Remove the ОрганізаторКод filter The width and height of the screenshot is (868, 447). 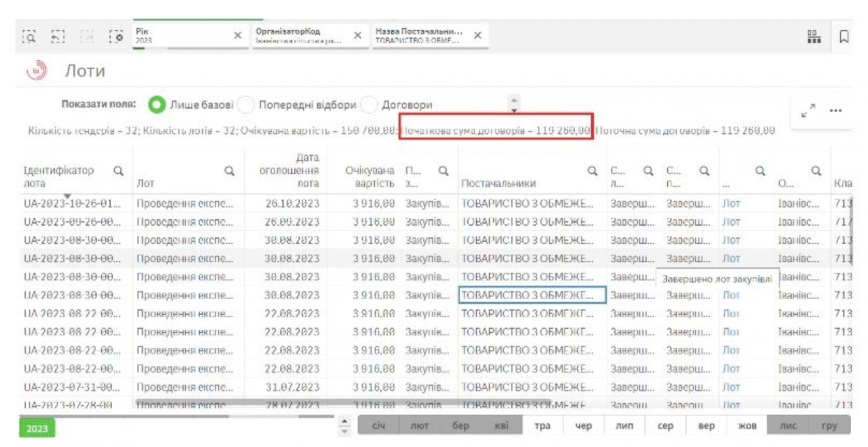[358, 35]
